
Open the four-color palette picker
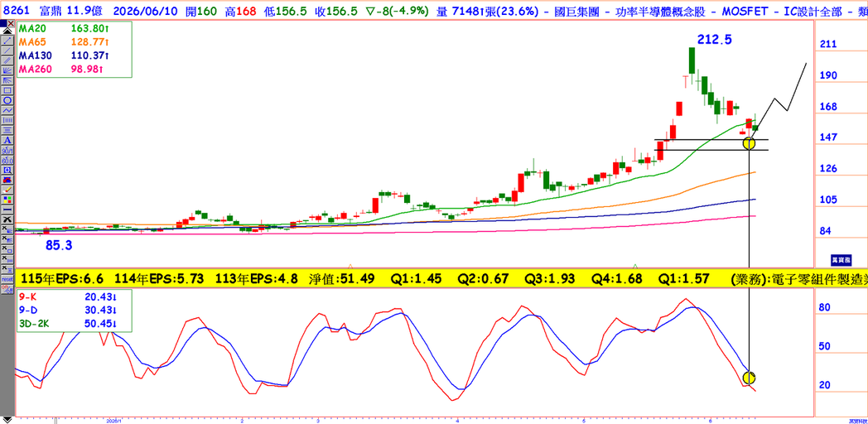7,200
